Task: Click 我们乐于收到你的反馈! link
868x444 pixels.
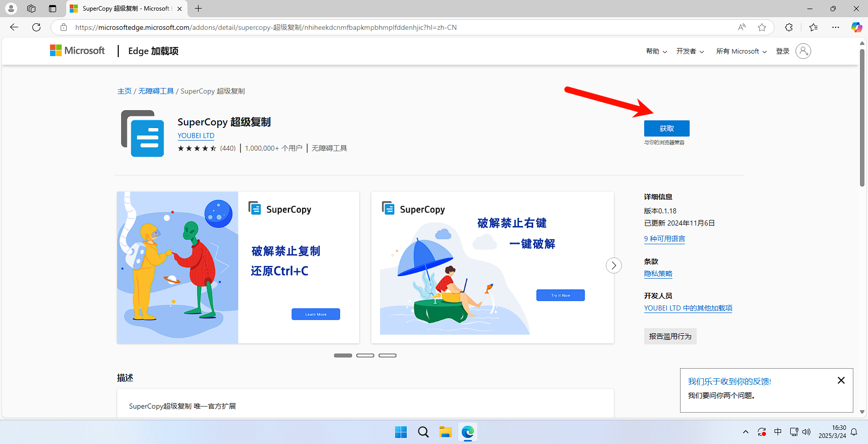Action: [730, 381]
